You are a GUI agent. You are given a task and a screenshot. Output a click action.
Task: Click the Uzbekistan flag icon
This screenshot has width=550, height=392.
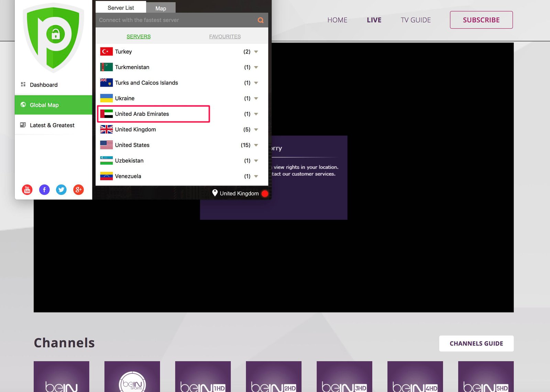click(x=107, y=160)
